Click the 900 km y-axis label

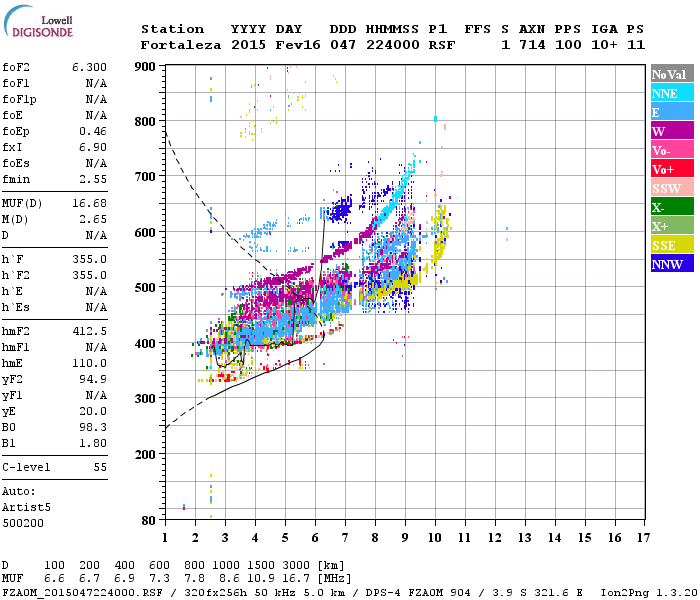(x=145, y=67)
